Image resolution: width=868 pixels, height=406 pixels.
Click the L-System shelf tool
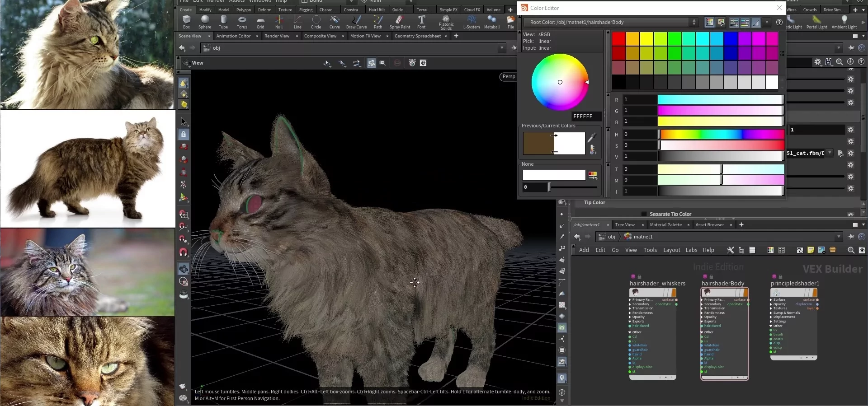click(x=472, y=22)
